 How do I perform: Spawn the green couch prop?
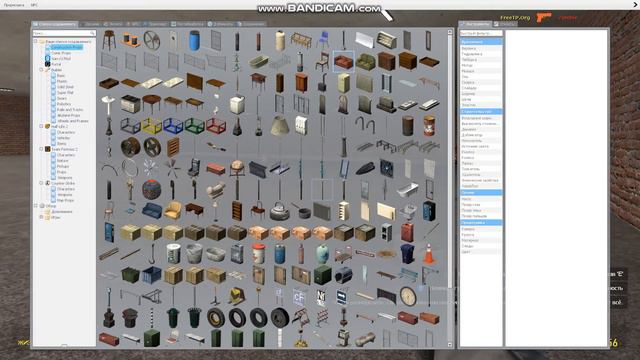click(365, 62)
